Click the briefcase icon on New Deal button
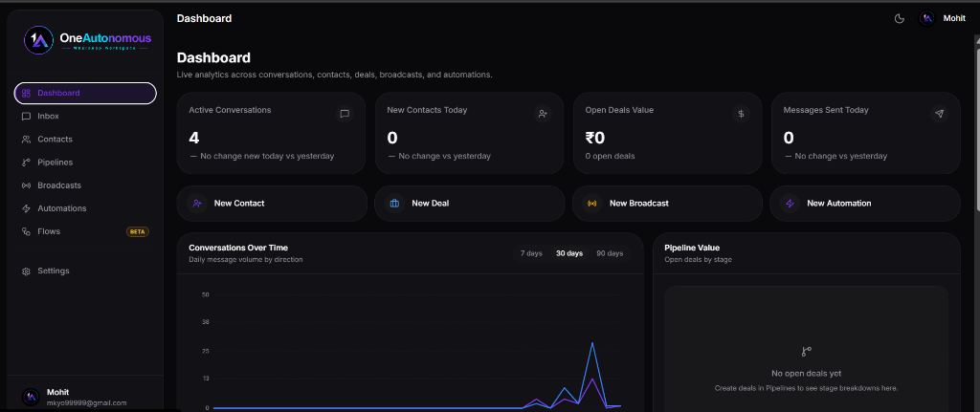The image size is (980, 412). tap(394, 204)
